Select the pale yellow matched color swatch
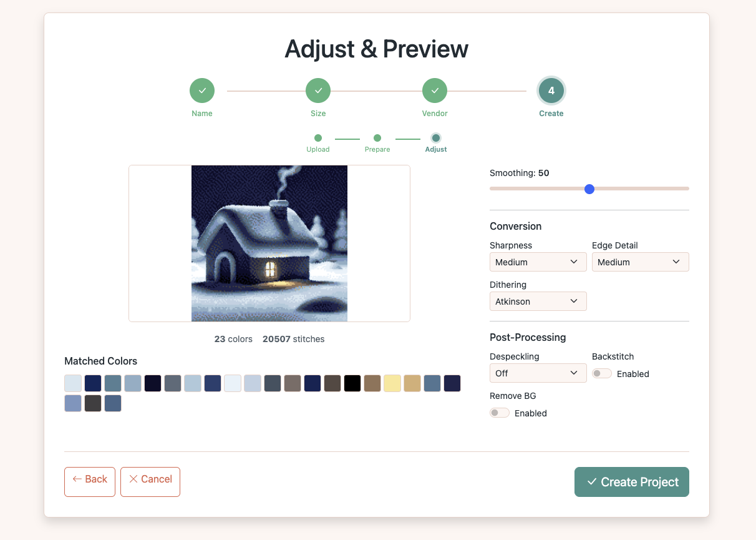Viewport: 756px width, 540px height. click(392, 383)
